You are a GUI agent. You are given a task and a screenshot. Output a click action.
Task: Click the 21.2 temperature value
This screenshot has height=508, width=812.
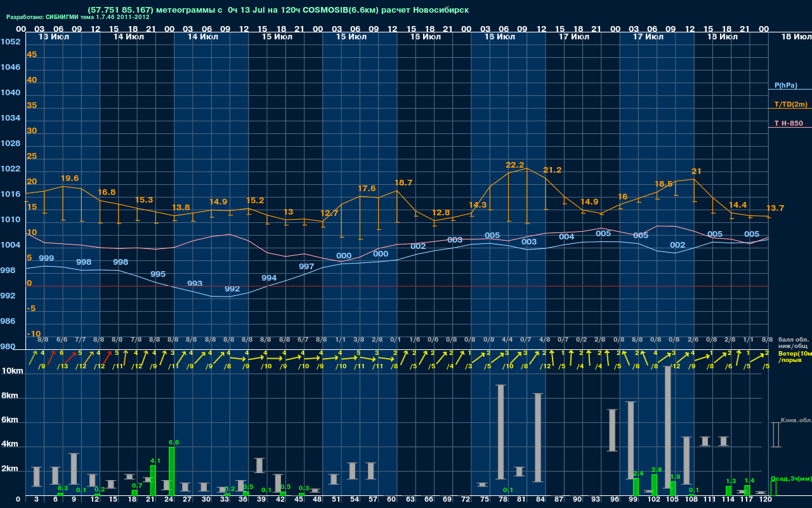(553, 170)
